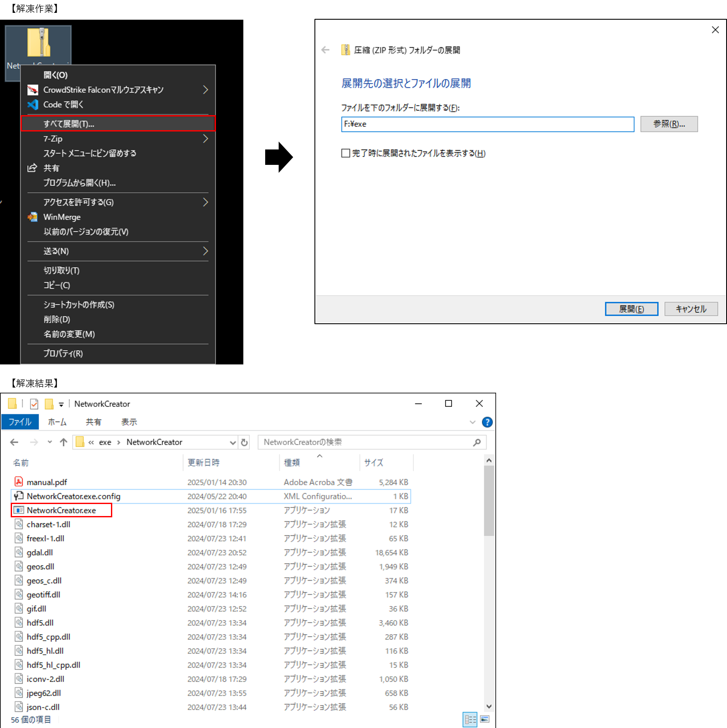Click the 参照(R)... browse button
727x728 pixels.
tap(669, 124)
